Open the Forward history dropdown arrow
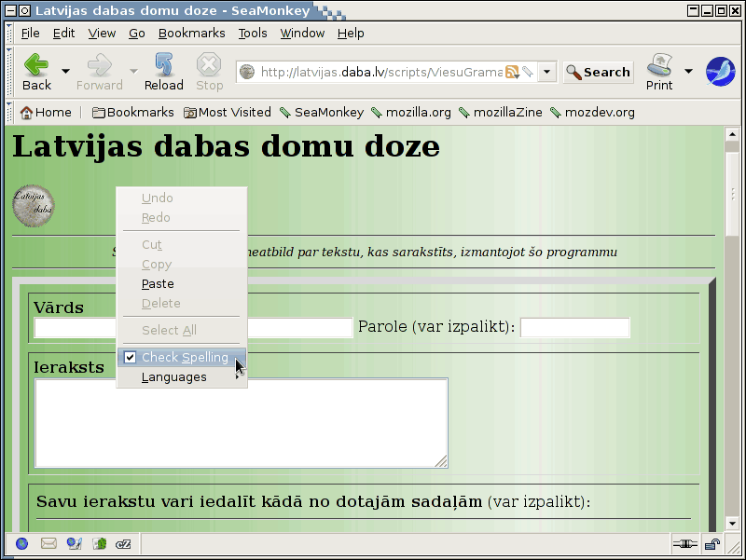The image size is (746, 560). pos(133,72)
